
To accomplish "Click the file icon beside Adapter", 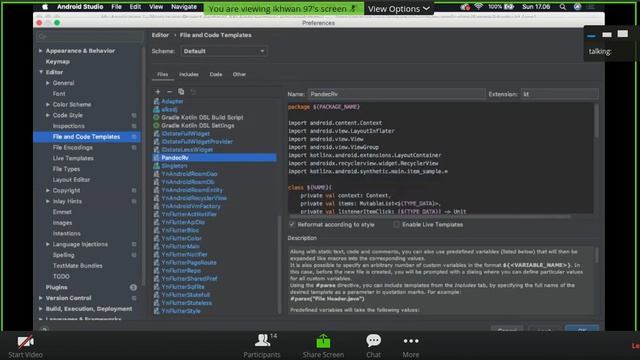I will tap(156, 101).
